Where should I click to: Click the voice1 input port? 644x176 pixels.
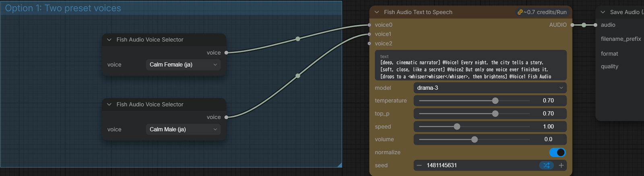tap(369, 34)
